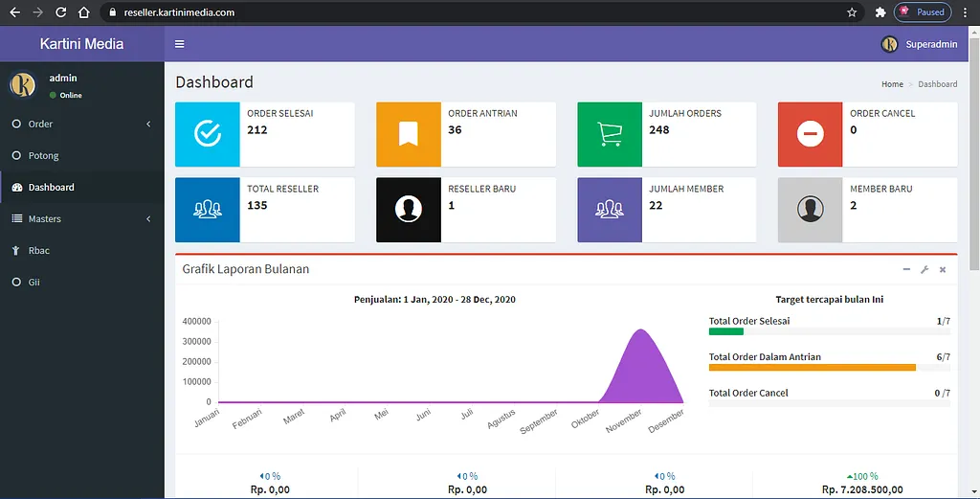This screenshot has width=980, height=499.
Task: Click the Order Antrian bookmark icon
Action: [x=409, y=134]
